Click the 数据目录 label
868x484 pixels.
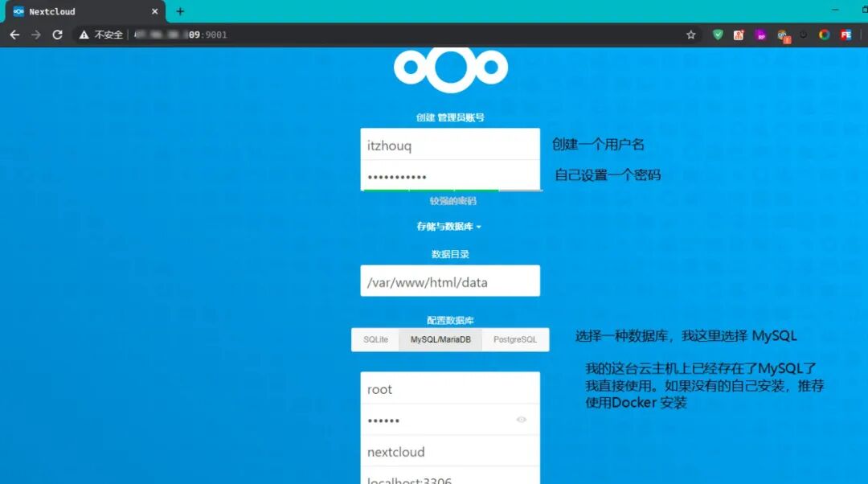tap(450, 254)
